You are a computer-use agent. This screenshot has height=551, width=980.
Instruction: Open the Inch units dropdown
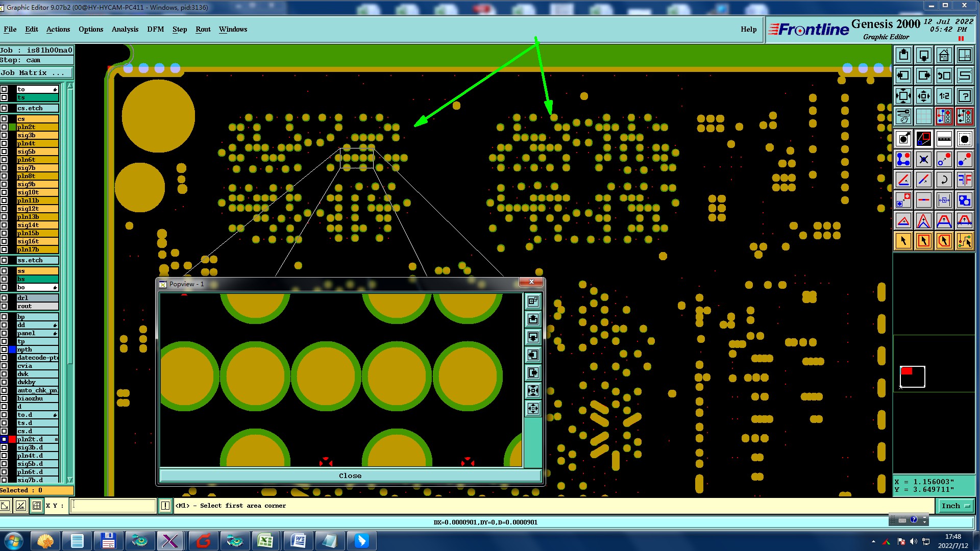(954, 506)
